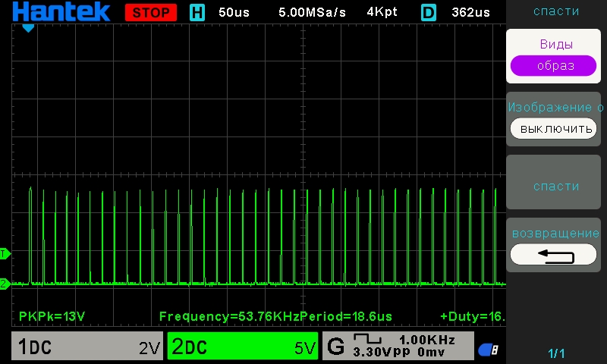Click the blue trigger position marker
The width and height of the screenshot is (607, 364).
pos(28,28)
